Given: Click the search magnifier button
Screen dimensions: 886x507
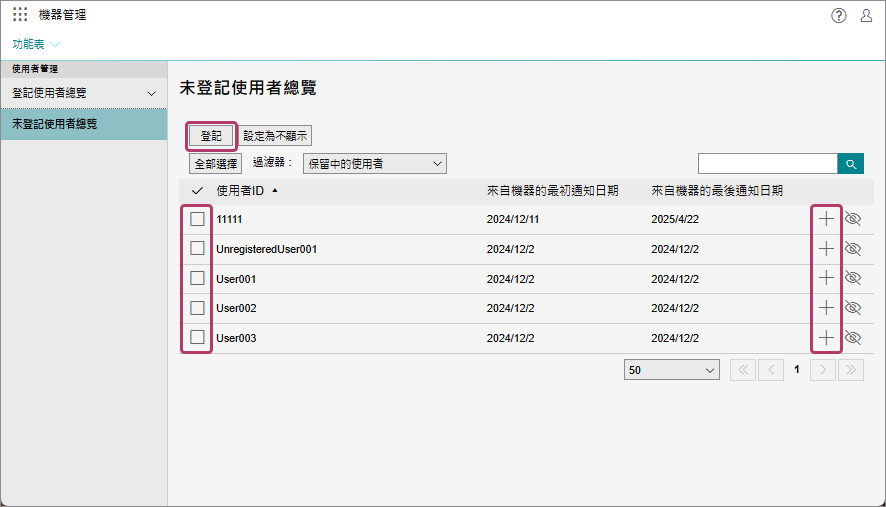Looking at the screenshot, I should pos(850,164).
